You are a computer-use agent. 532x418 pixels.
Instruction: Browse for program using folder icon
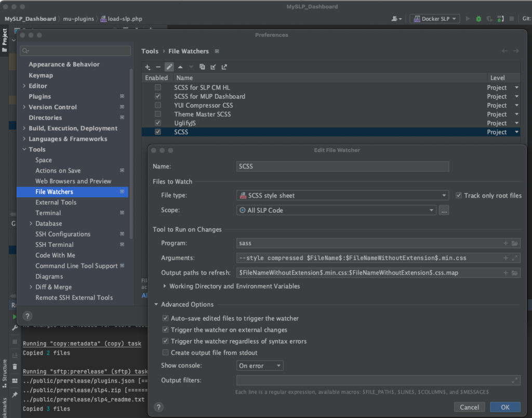pos(515,243)
